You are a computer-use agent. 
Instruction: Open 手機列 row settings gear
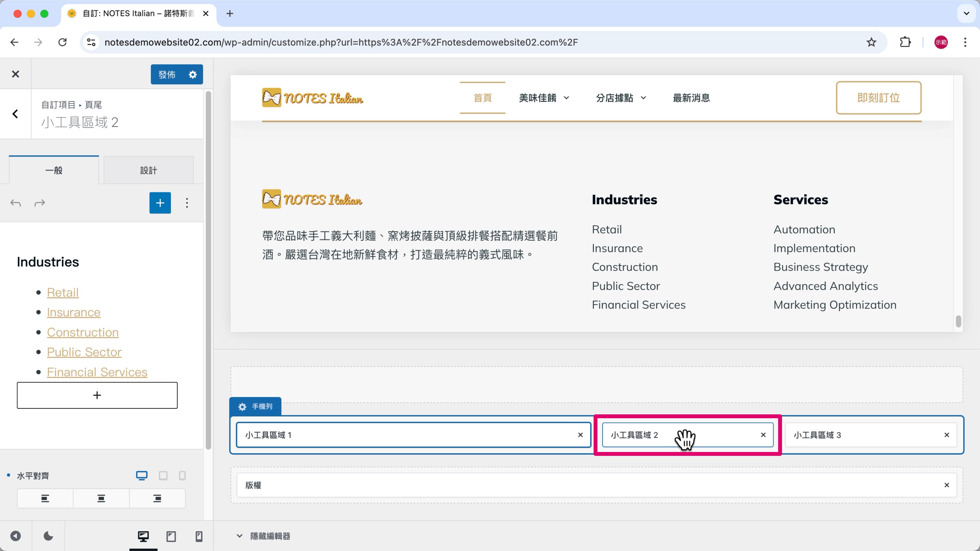pyautogui.click(x=242, y=407)
